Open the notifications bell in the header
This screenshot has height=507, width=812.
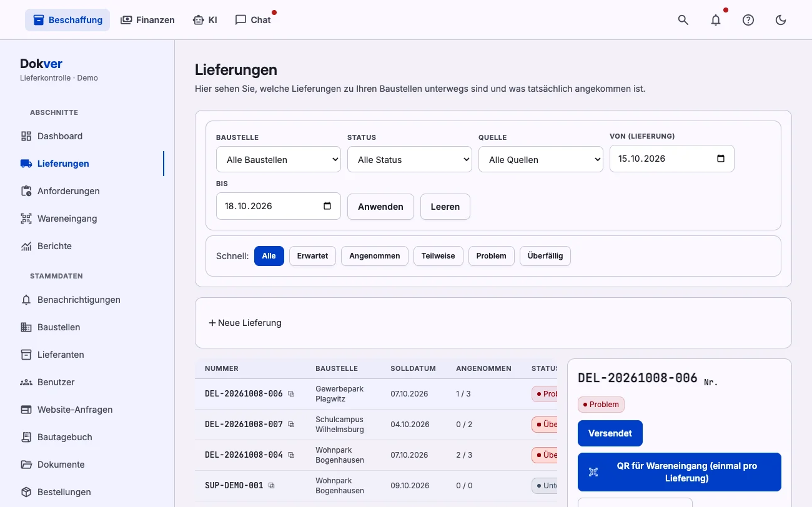point(716,20)
